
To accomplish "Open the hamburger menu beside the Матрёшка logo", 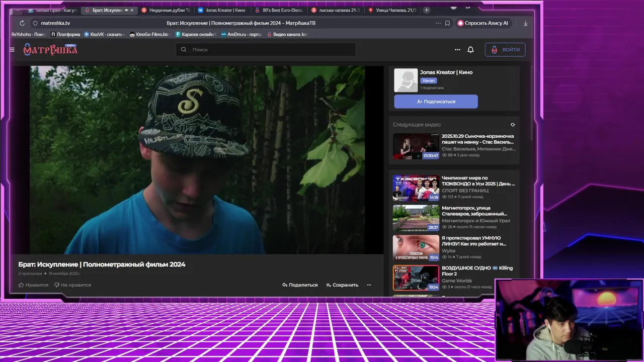I will pos(12,50).
